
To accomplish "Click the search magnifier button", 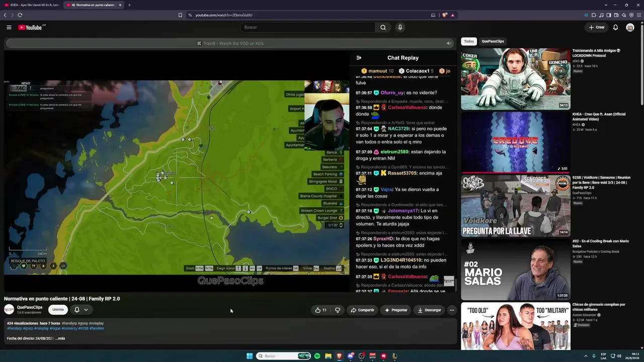I will (383, 27).
